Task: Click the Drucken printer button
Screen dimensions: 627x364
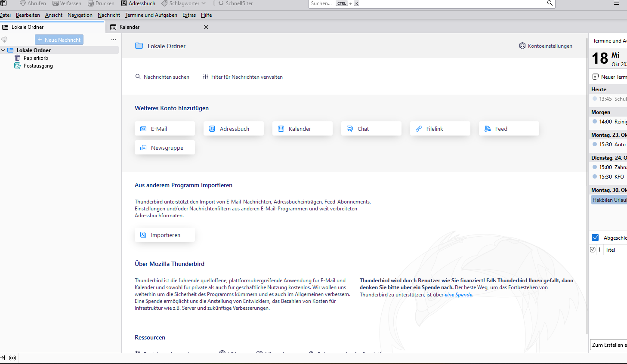Action: [x=101, y=3]
